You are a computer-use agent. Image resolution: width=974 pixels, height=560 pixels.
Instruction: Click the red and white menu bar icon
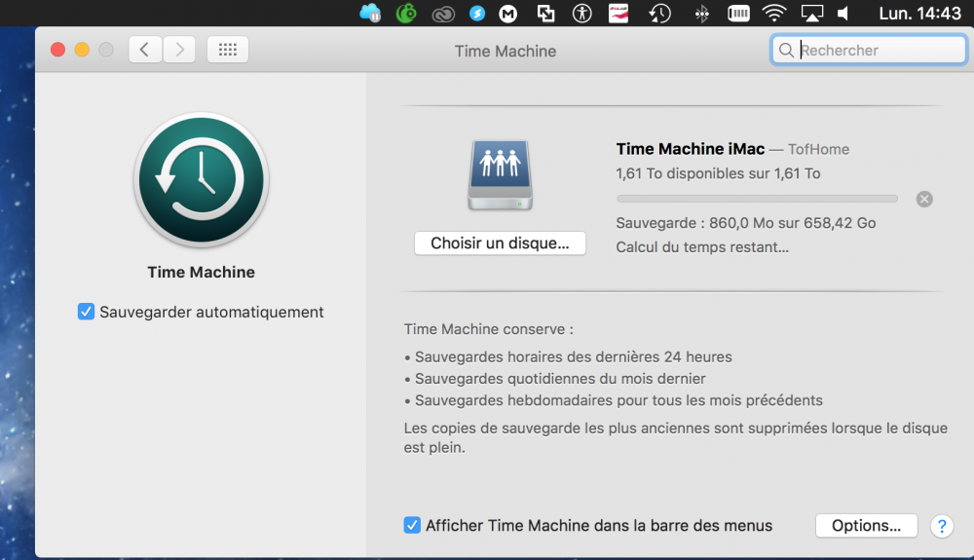click(x=618, y=13)
